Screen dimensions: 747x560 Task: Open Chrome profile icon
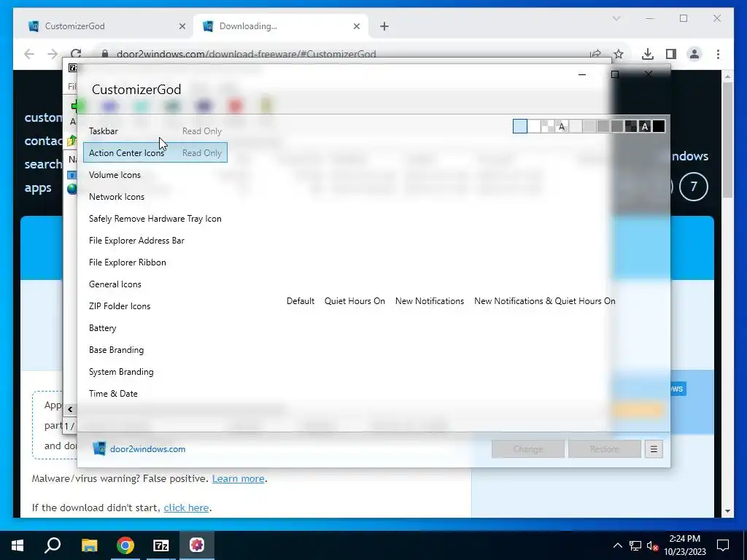click(x=694, y=54)
